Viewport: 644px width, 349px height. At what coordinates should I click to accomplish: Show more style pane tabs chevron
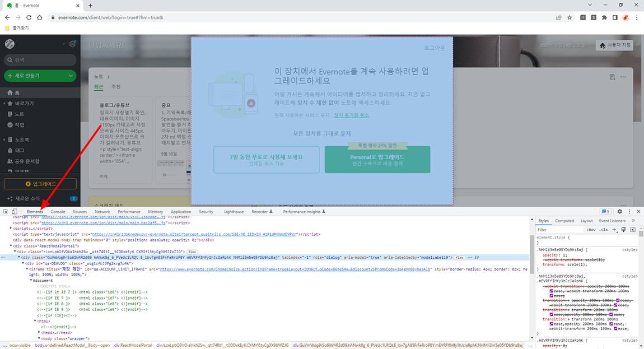633,221
